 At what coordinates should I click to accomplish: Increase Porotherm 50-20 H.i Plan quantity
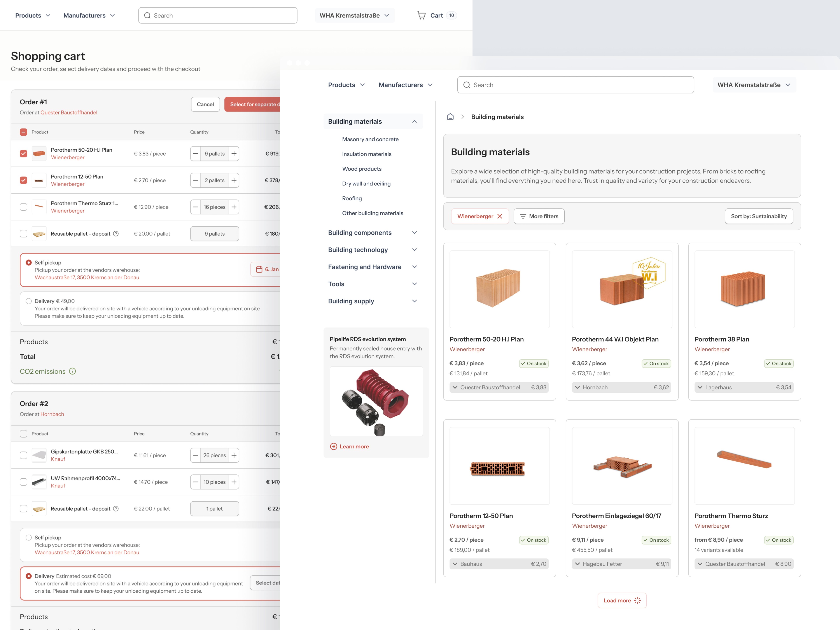[x=234, y=153]
